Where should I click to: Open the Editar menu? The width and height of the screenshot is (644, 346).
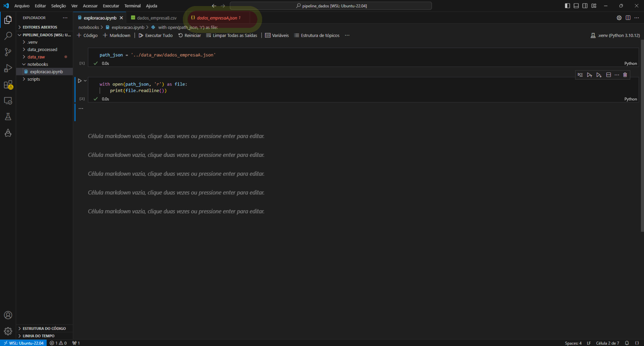(x=40, y=6)
